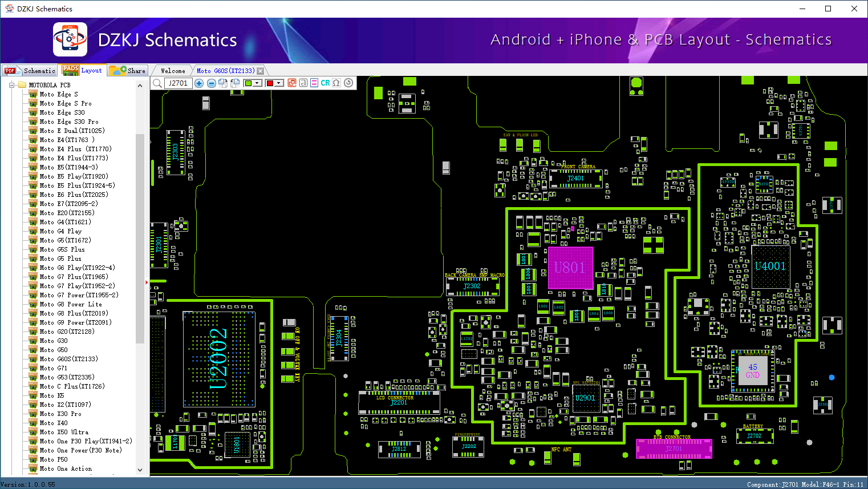The image size is (868, 489).
Task: Select Moto E4 Plus (XT1770) entry
Action: point(75,149)
